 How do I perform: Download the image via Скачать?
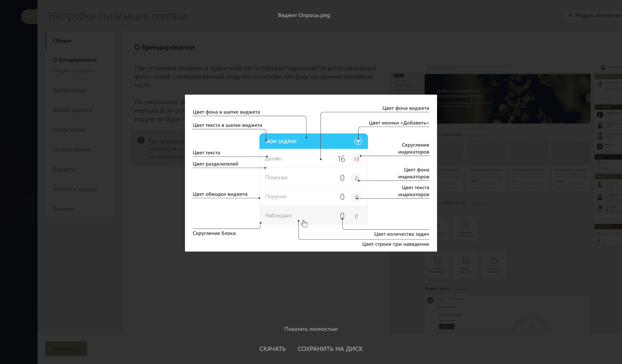click(x=272, y=349)
